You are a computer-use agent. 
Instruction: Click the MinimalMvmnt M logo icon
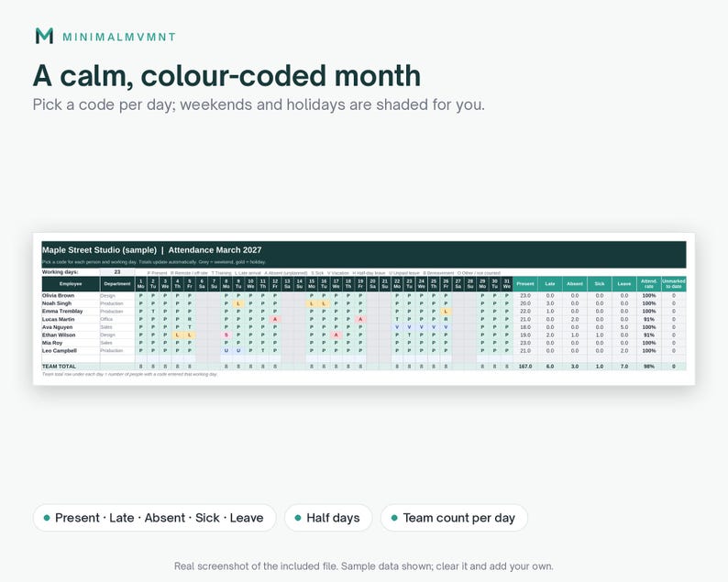tap(44, 36)
